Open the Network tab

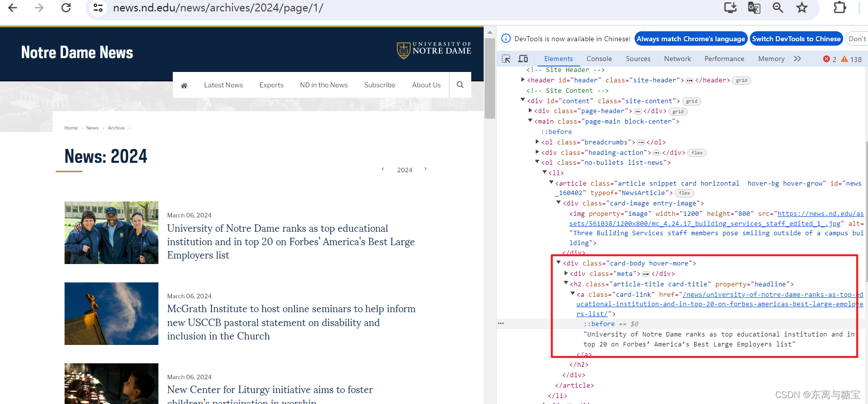point(677,59)
